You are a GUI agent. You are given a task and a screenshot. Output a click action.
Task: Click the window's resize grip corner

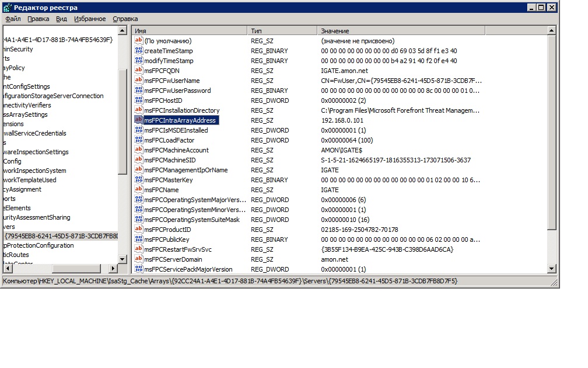tap(554, 282)
